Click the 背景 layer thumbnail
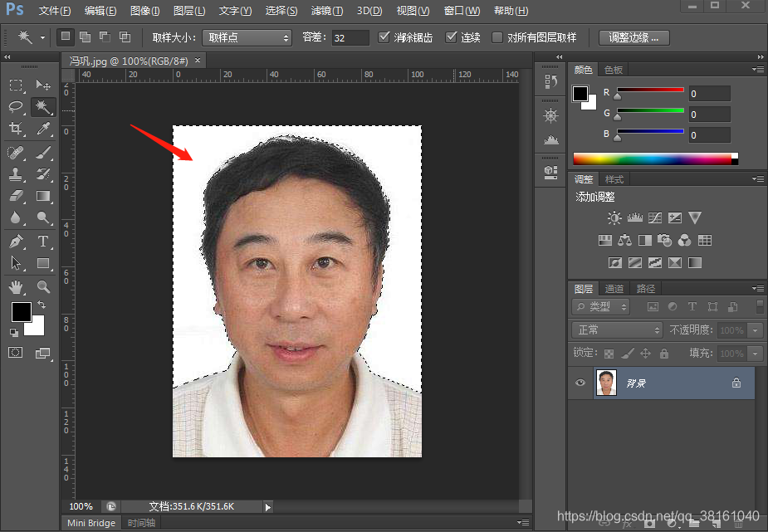 (606, 383)
